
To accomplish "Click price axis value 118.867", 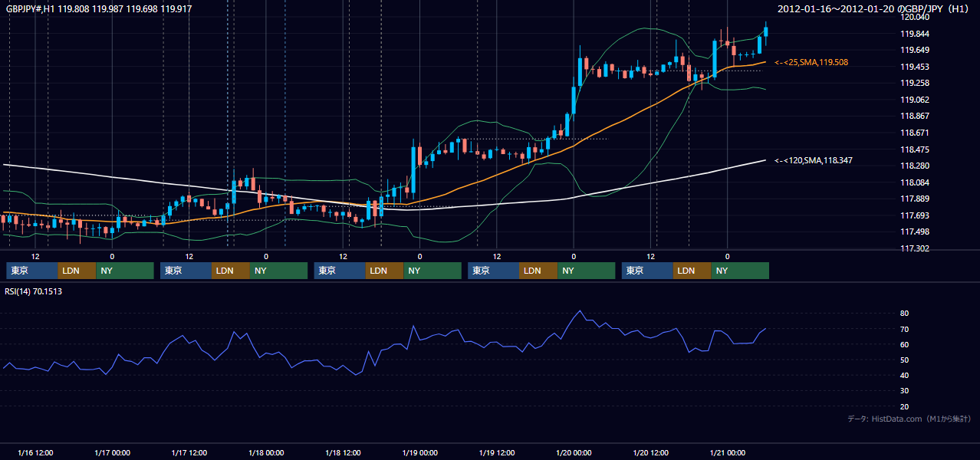I will 915,117.
